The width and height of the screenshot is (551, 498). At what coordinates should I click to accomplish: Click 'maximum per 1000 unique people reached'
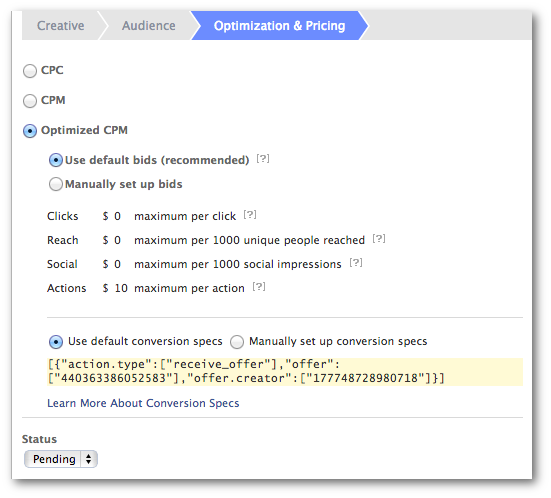click(249, 240)
